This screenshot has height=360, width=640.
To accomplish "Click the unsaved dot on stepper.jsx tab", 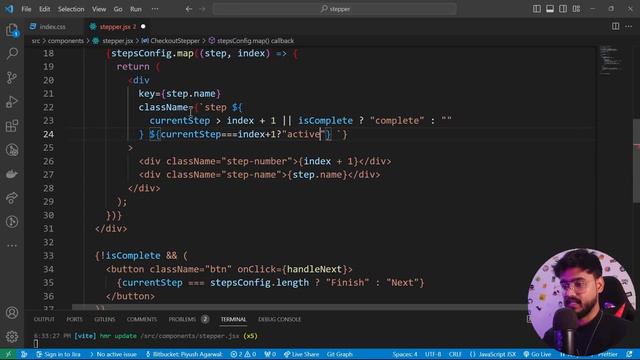I will click(x=143, y=27).
